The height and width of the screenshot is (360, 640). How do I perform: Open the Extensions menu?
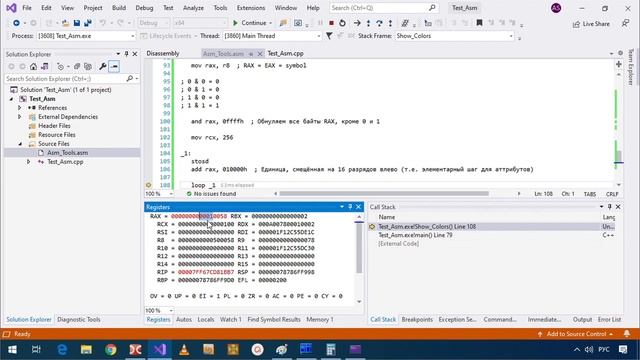tap(251, 8)
